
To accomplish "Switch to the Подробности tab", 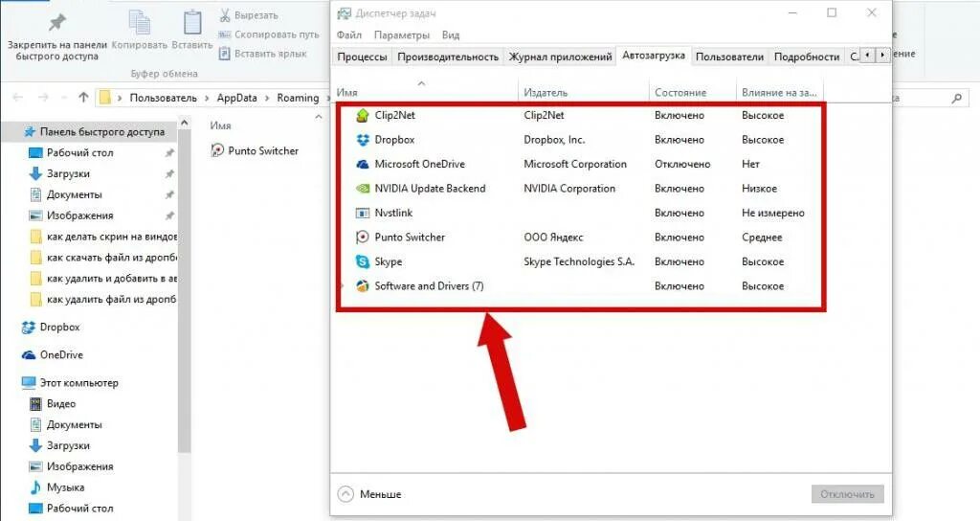I will 806,57.
